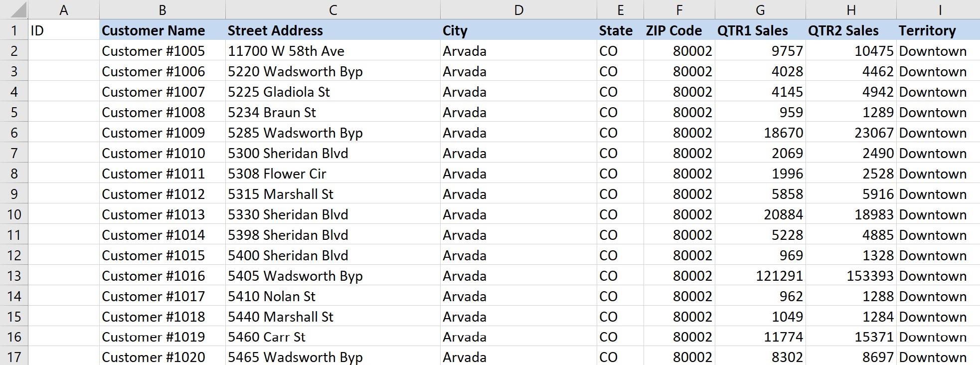This screenshot has height=365, width=980.
Task: Click the Customer Name header cell
Action: (162, 30)
